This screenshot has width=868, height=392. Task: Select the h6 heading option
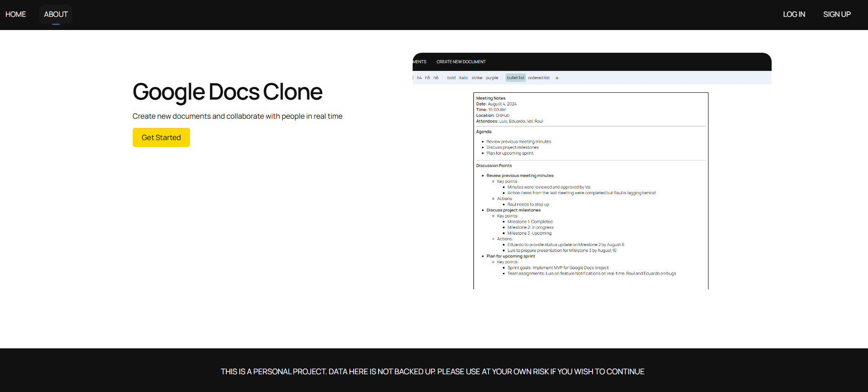point(436,78)
